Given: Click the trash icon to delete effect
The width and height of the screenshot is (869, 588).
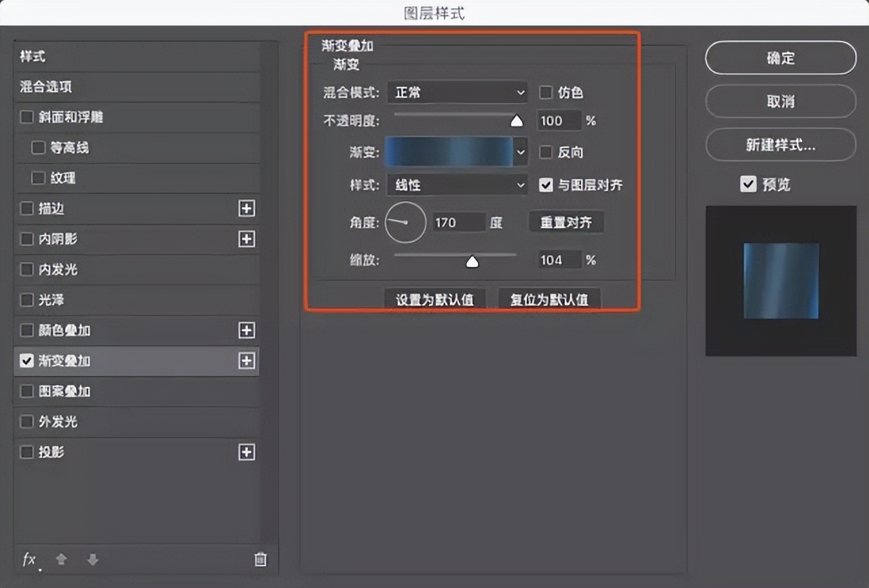Looking at the screenshot, I should [x=260, y=559].
